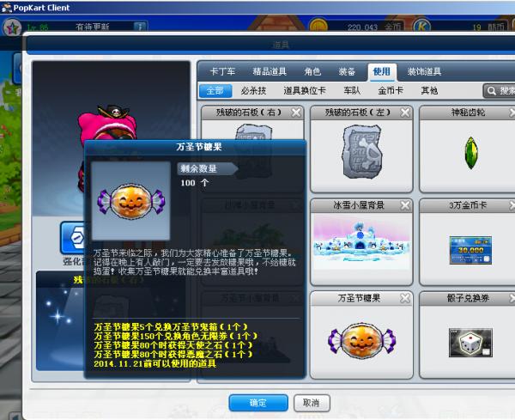Viewport: 515px width, 420px height.
Task: Select the 全部 filter
Action: 215,91
